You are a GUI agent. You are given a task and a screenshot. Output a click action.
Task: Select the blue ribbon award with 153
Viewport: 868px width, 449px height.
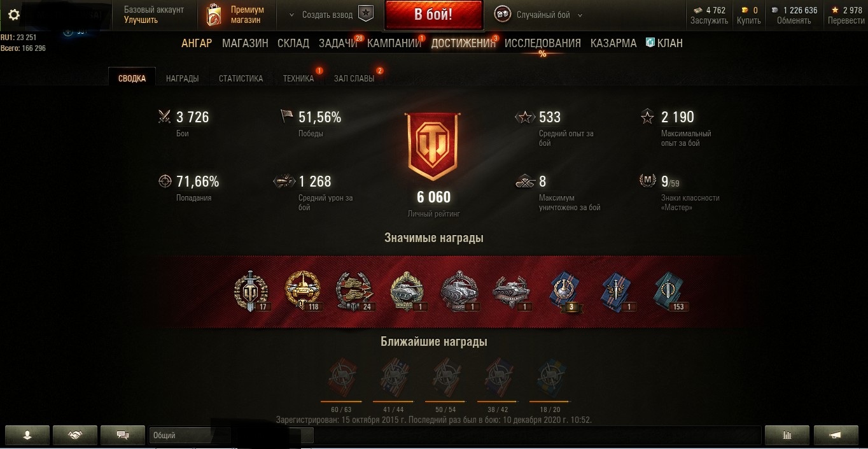[671, 292]
